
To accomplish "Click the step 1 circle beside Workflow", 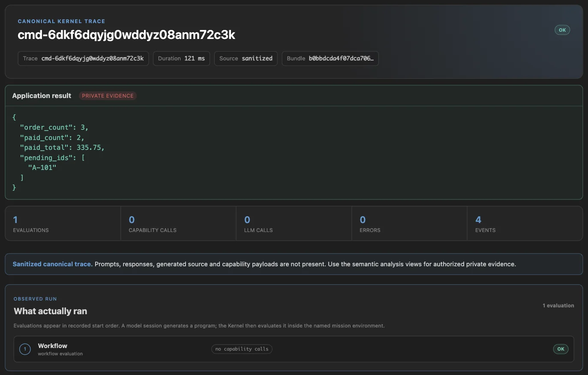I will coord(25,349).
